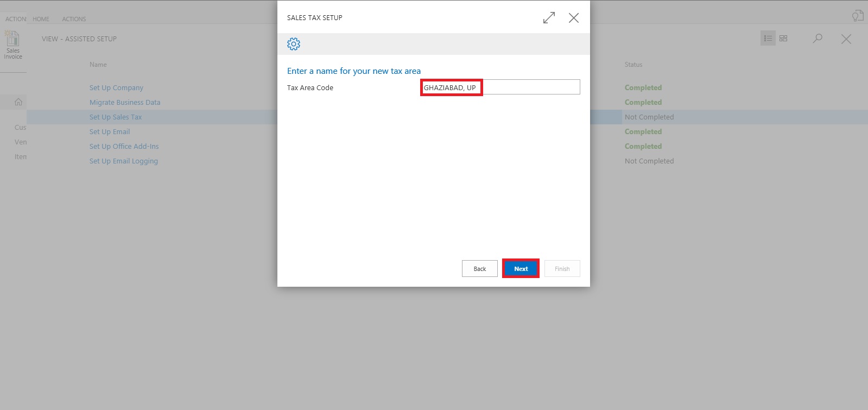The width and height of the screenshot is (868, 410).
Task: Click the Finish button
Action: (562, 269)
